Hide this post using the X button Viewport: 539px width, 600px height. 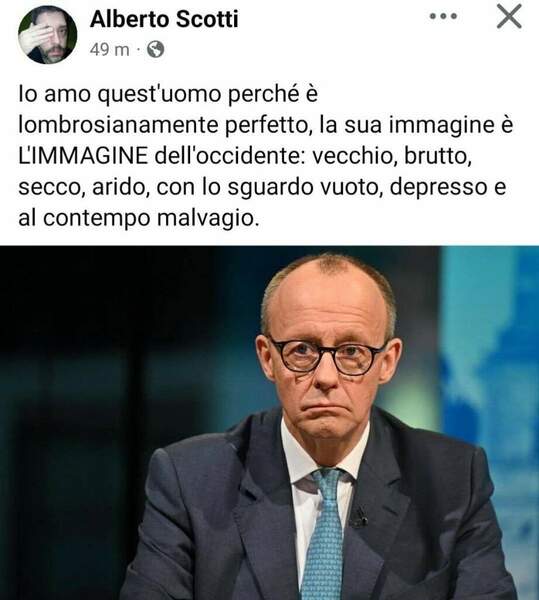[509, 16]
